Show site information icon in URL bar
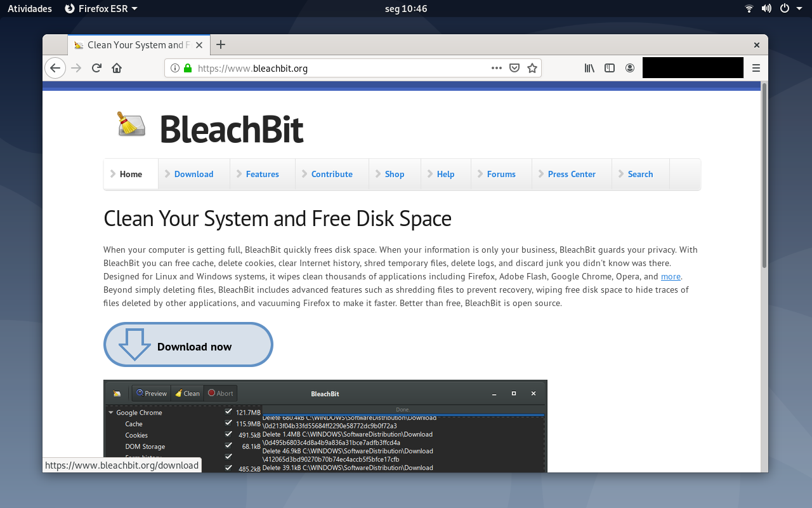This screenshot has width=812, height=508. 175,68
